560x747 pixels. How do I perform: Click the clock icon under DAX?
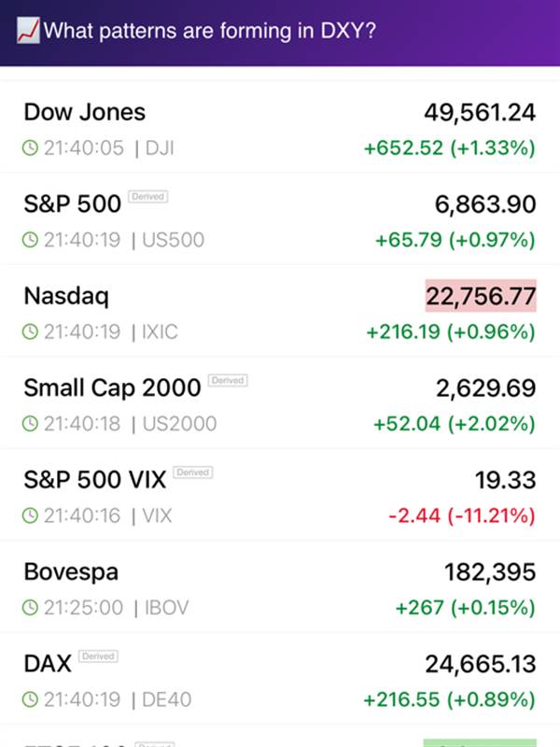point(31,699)
